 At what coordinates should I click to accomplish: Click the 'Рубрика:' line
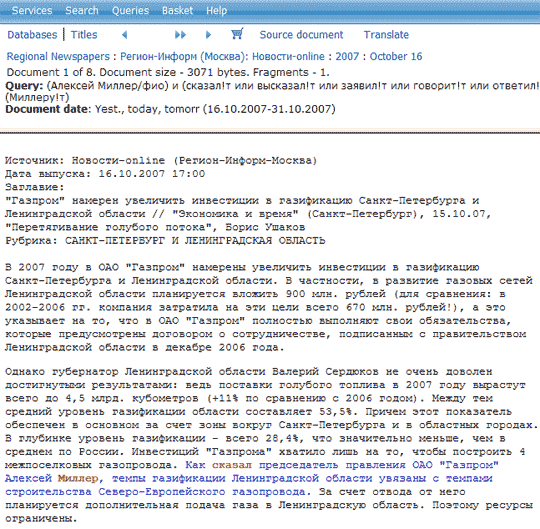[x=165, y=241]
